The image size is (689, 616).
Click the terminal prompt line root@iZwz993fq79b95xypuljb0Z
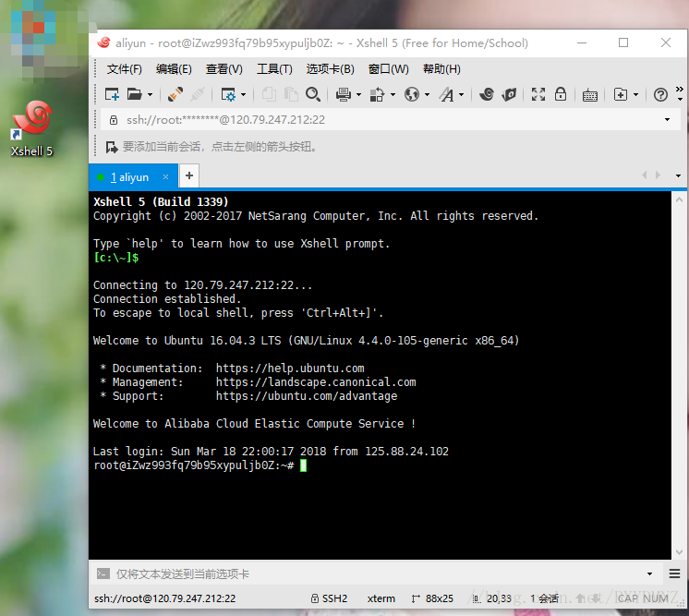coord(193,465)
